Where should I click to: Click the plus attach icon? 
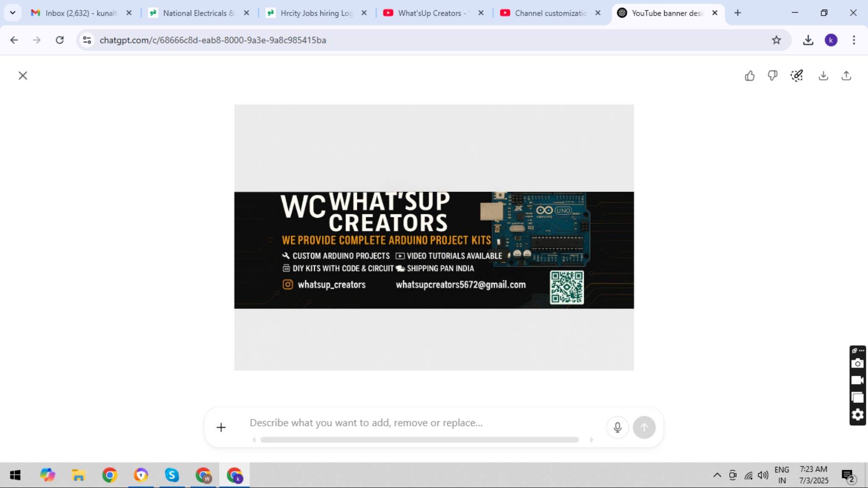click(221, 427)
